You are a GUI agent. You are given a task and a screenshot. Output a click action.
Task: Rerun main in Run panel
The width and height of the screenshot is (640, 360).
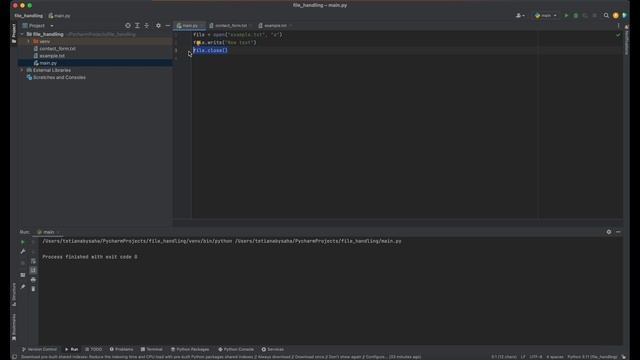(x=22, y=242)
